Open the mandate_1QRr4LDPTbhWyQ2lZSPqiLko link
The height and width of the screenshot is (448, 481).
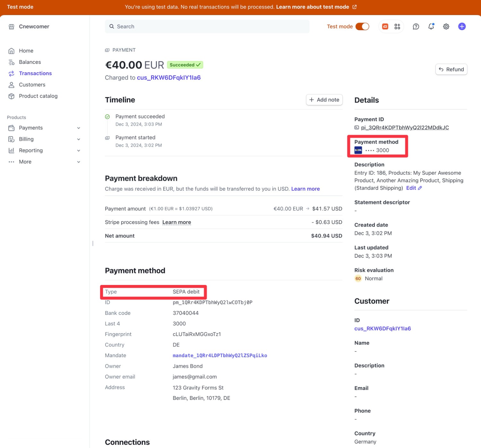[220, 356]
